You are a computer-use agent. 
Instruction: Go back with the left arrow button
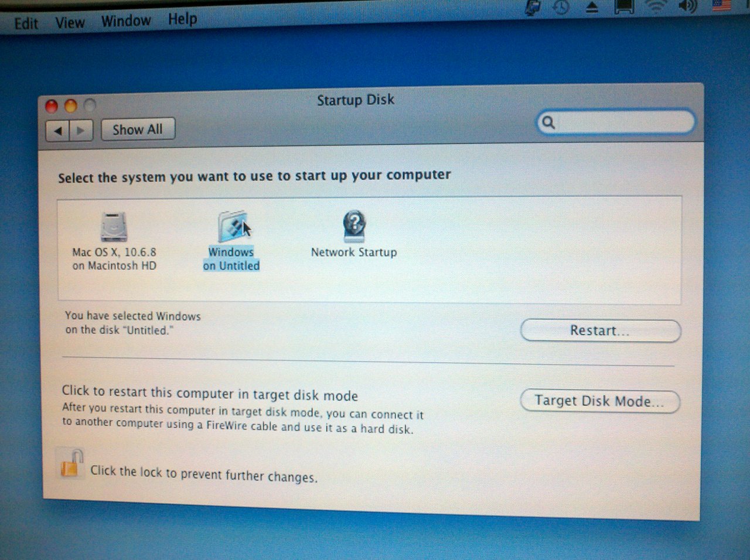[58, 131]
